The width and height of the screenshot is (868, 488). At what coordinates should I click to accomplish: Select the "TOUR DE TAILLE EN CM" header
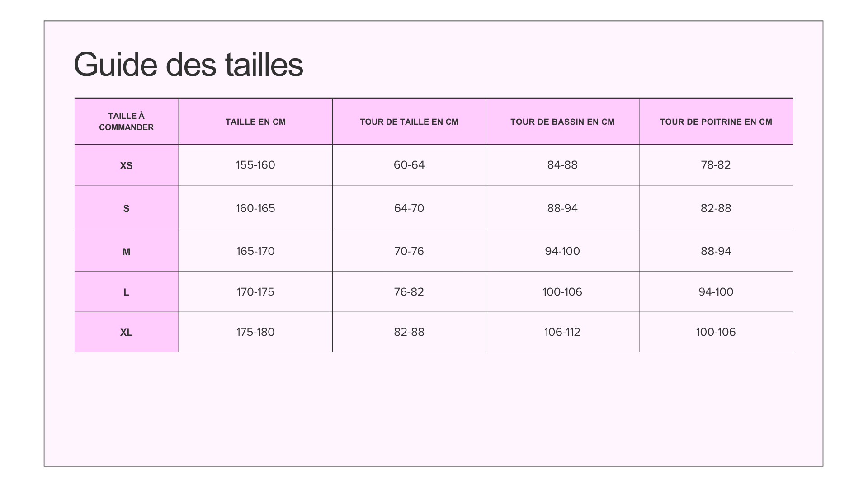pos(409,122)
